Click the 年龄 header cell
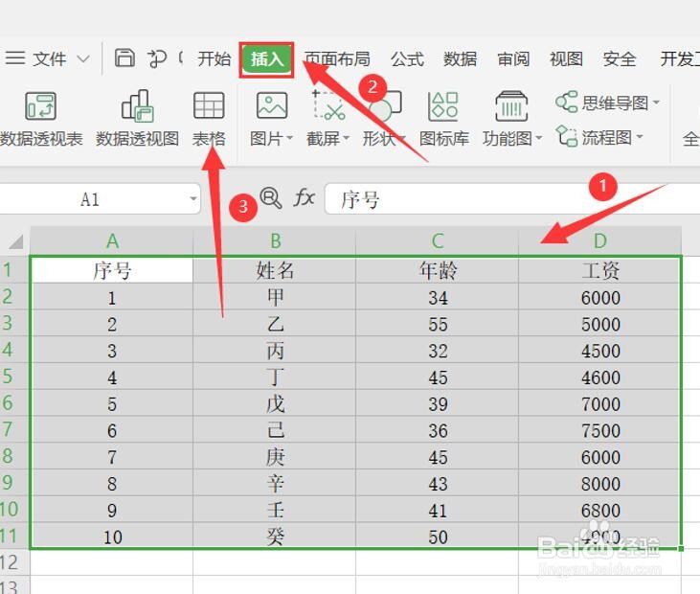 (438, 270)
